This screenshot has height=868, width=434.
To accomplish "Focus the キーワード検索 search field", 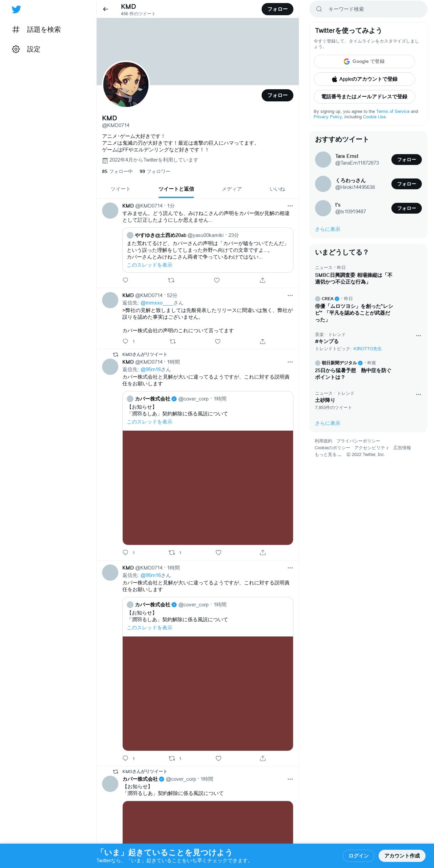I will pyautogui.click(x=368, y=9).
